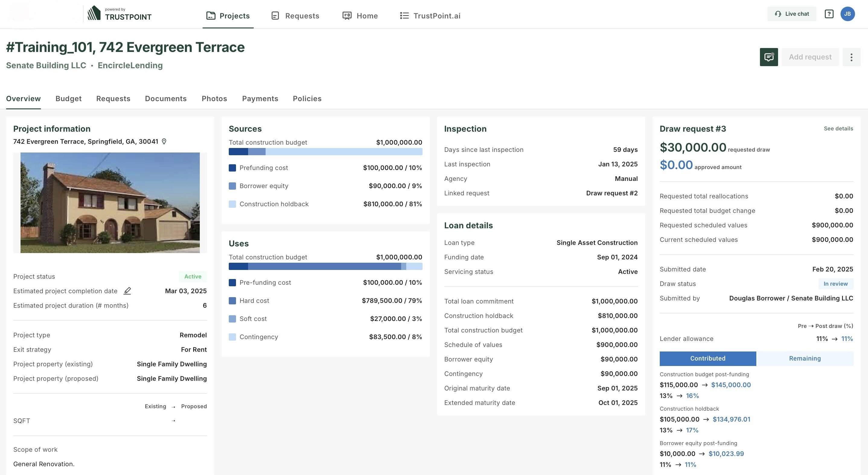Viewport: 868px width, 475px height.
Task: Click the map pin icon beside address
Action: [164, 142]
